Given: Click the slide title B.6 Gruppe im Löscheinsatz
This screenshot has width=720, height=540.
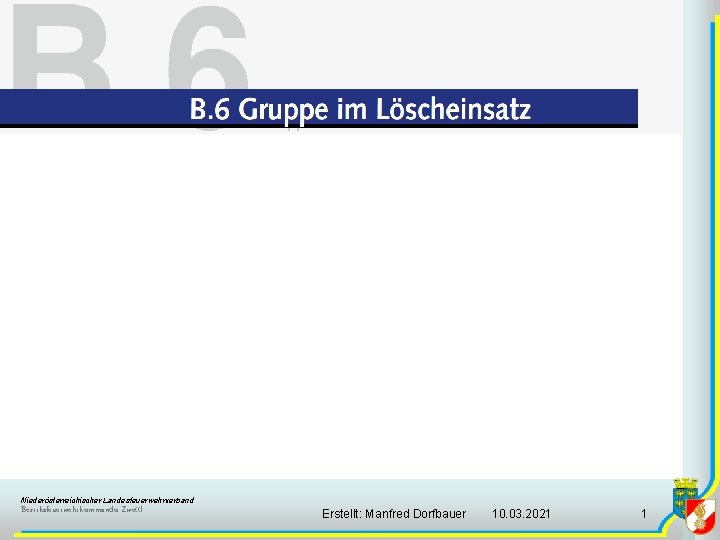Looking at the screenshot, I should pyautogui.click(x=360, y=109).
